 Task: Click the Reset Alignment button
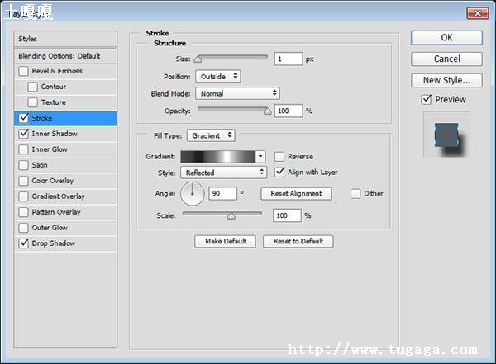click(x=296, y=194)
